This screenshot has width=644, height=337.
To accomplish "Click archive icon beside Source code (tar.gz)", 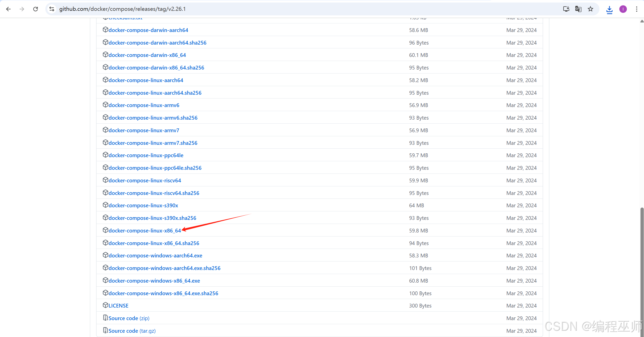I will (105, 330).
